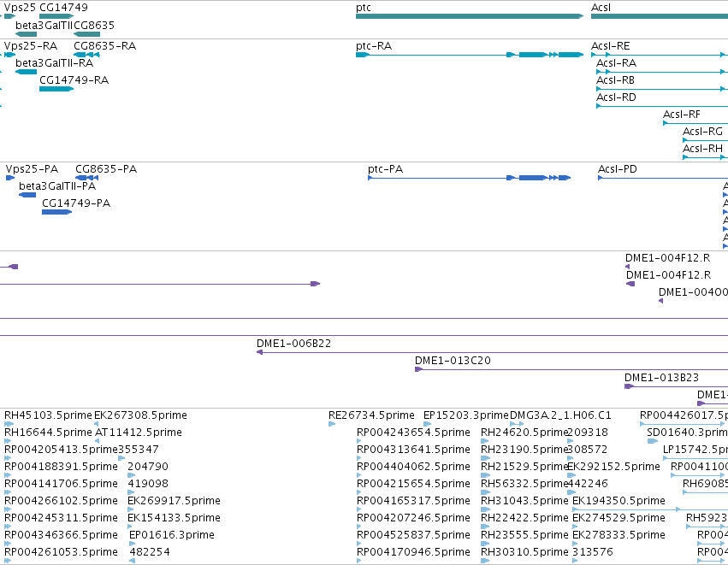Click the RH30310.5prime EST label
The image size is (728, 565).
[524, 553]
